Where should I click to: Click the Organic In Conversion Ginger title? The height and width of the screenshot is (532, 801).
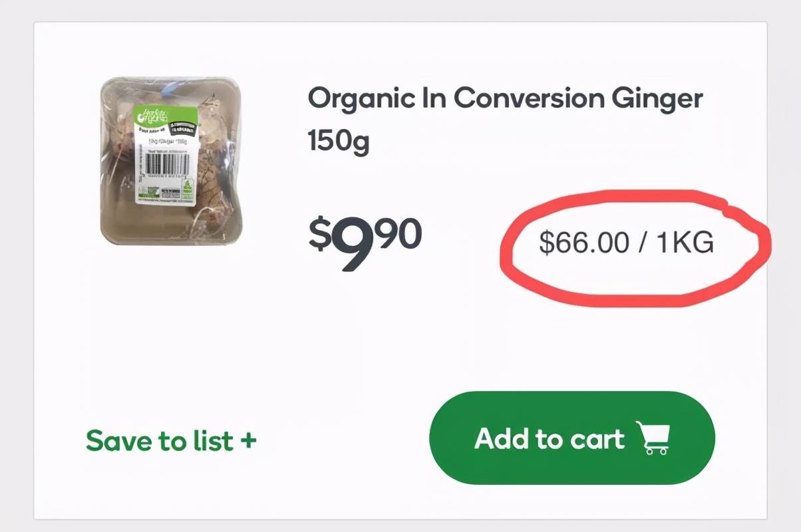505,99
